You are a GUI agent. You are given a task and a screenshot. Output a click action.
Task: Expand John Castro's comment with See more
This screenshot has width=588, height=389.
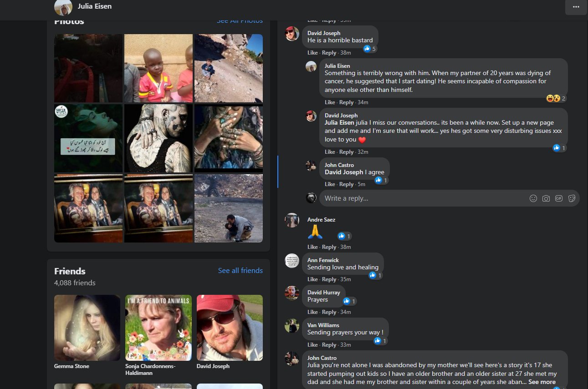[542, 382]
